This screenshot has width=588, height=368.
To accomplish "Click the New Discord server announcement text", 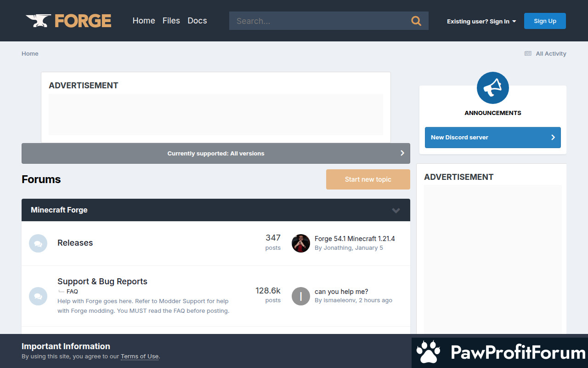I will point(459,137).
